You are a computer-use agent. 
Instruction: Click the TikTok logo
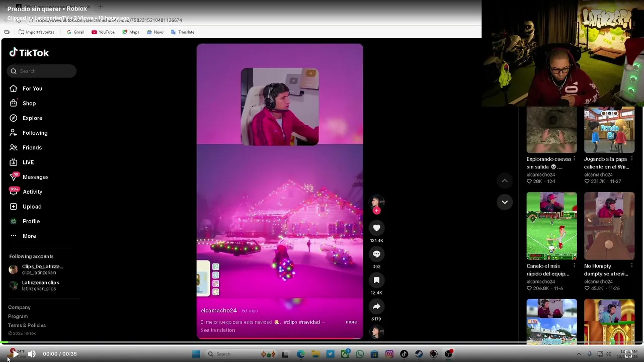[x=29, y=53]
